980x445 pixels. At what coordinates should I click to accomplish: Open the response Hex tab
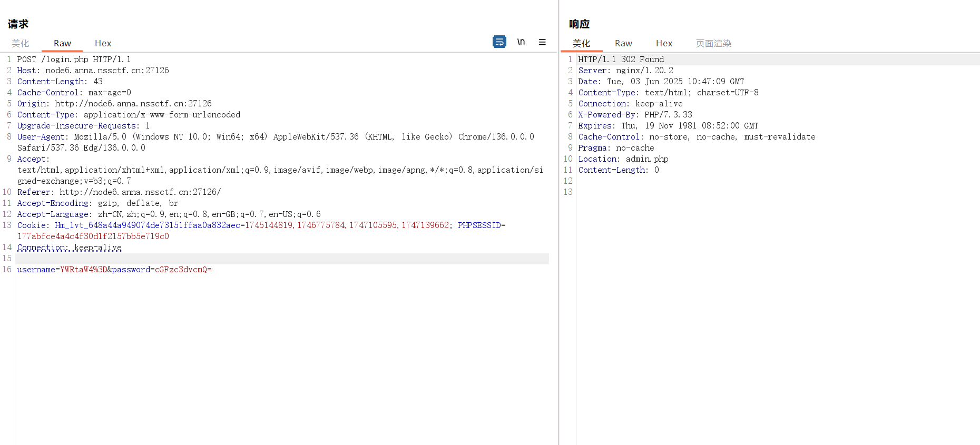coord(664,43)
